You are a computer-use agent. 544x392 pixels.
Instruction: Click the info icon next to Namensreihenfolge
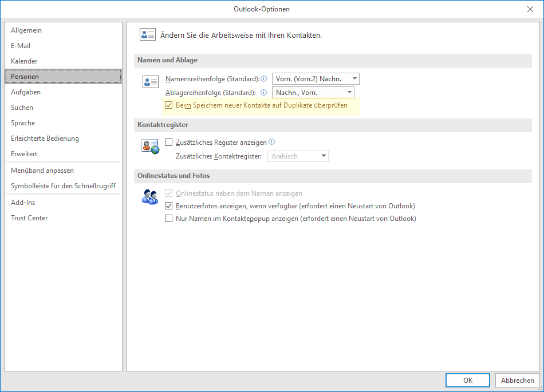pyautogui.click(x=264, y=78)
